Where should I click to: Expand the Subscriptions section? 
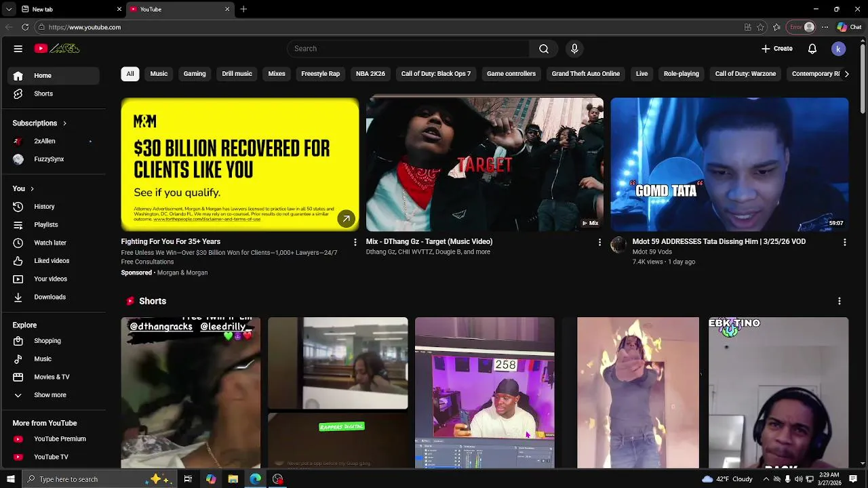(39, 123)
